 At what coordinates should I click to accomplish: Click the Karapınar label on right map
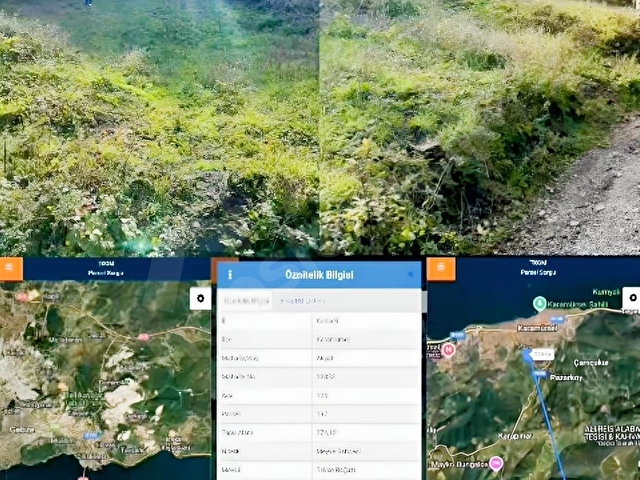[x=515, y=436]
